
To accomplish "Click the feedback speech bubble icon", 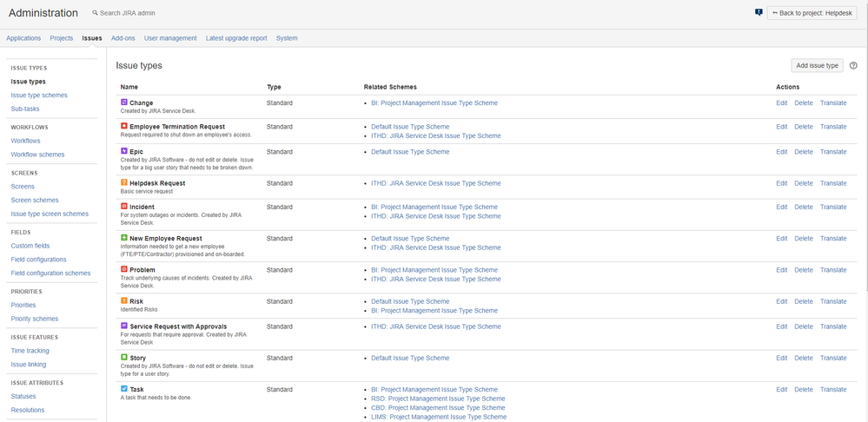I will click(759, 12).
